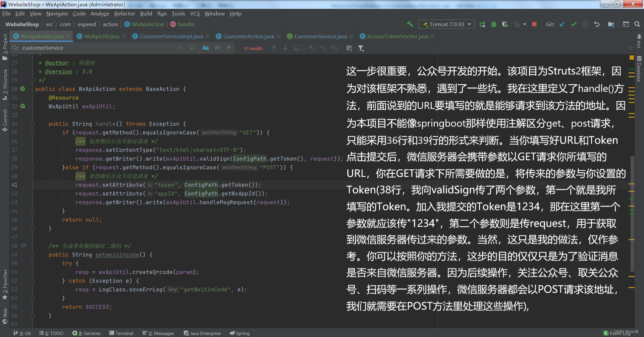The height and width of the screenshot is (337, 644).
Task: Click the WxApiAction breadcrumb
Action: point(144,24)
